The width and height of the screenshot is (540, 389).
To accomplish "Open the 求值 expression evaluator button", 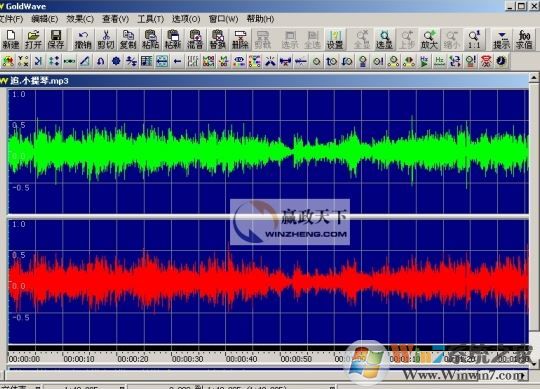I will coord(524,40).
